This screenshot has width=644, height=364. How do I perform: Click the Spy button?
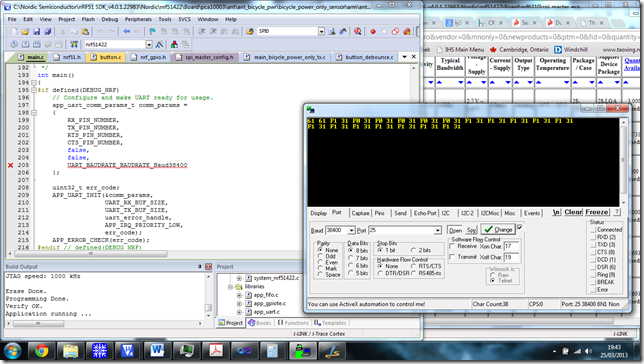(472, 230)
